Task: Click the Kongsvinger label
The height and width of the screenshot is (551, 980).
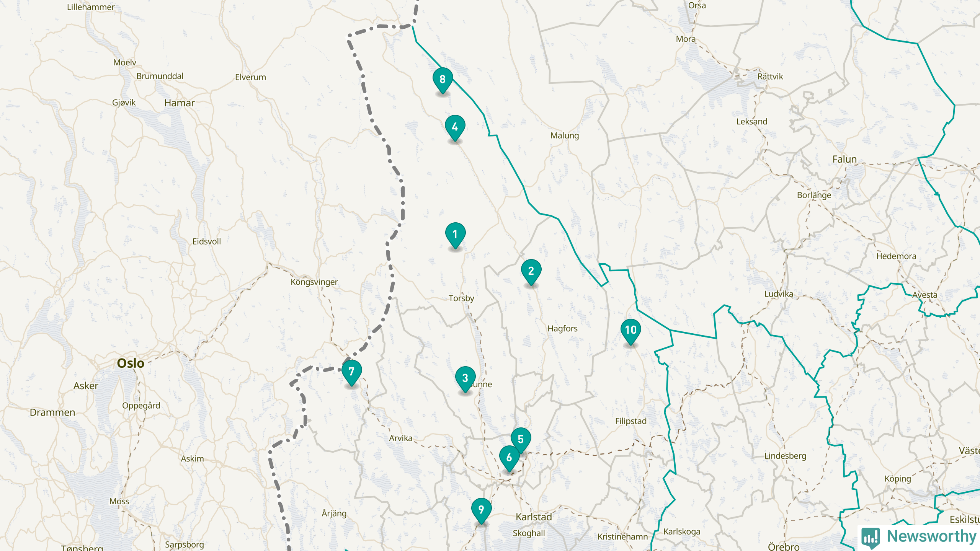Action: click(314, 282)
